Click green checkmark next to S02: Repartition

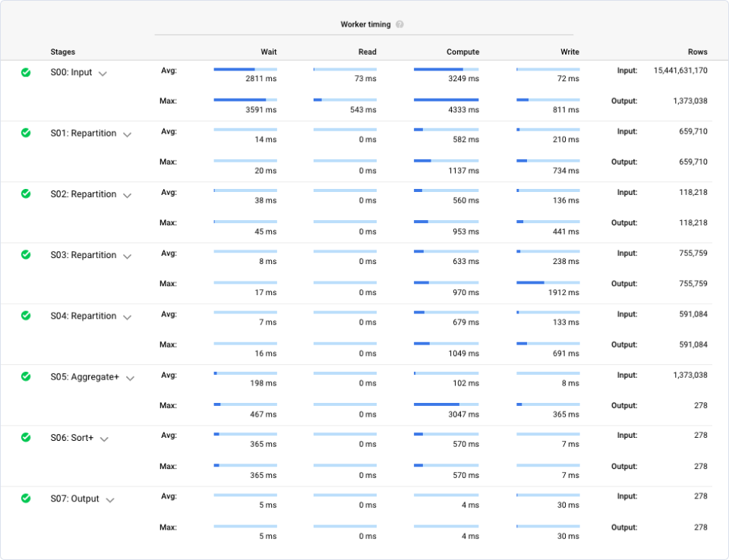(26, 193)
